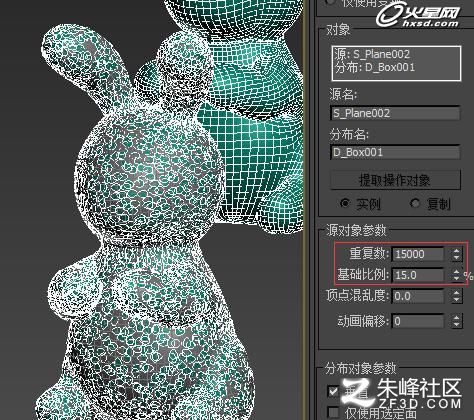Enable the 仅使用选定面 checkbox
The image size is (474, 420).
333,412
